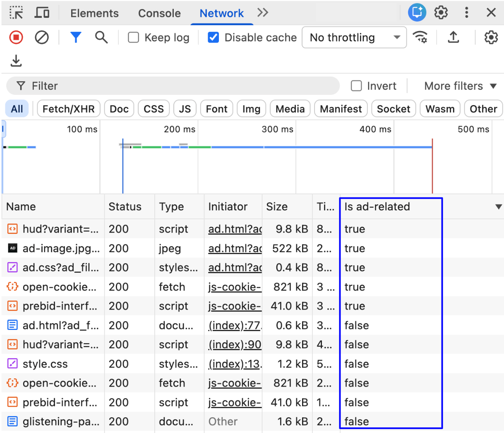Filter by Manifest type
Image resolution: width=504 pixels, height=433 pixels.
[x=341, y=109]
